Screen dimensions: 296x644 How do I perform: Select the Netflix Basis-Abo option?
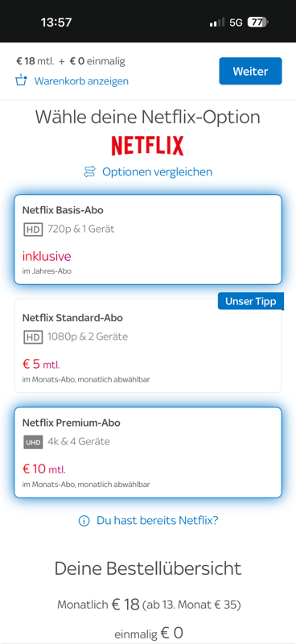pos(148,239)
